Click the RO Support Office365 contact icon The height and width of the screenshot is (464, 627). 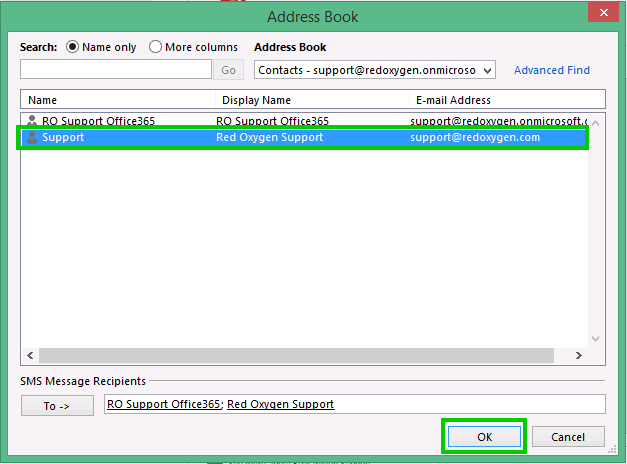(32, 121)
